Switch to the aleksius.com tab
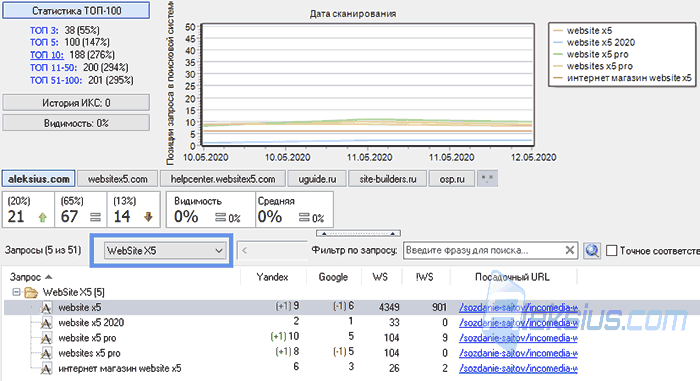This screenshot has width=700, height=381. point(39,179)
